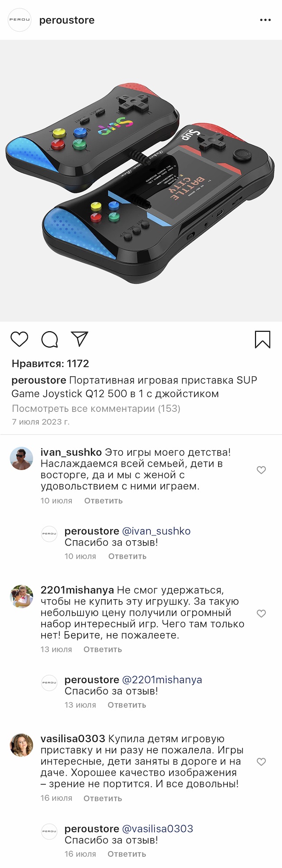This screenshot has width=282, height=868.
Task: Share the post with paper plane icon
Action: click(x=80, y=339)
